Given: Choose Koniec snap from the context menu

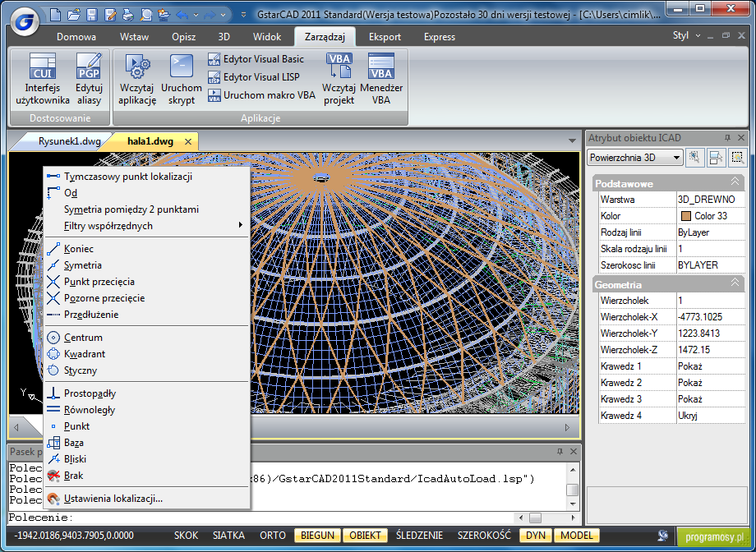Looking at the screenshot, I should pyautogui.click(x=146, y=249).
